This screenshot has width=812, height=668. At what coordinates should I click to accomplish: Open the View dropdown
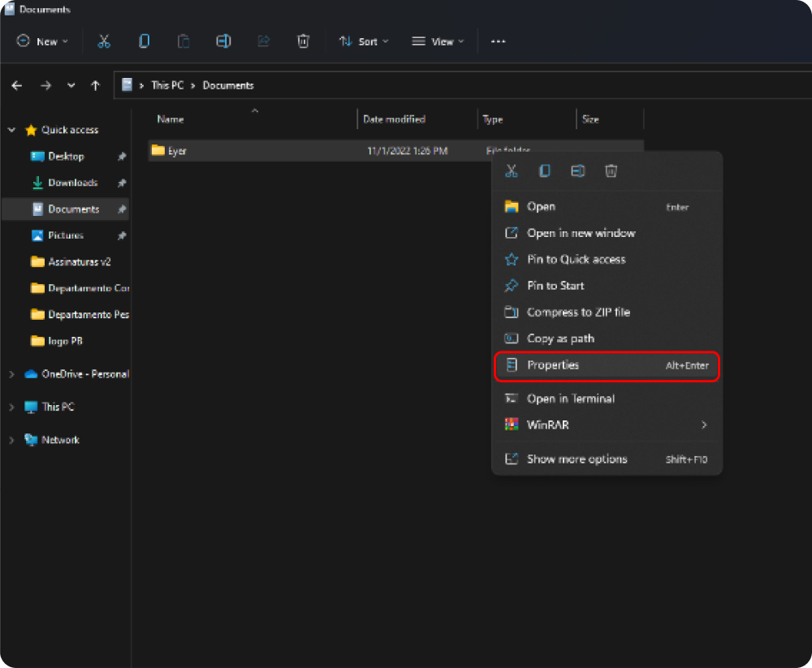(438, 41)
